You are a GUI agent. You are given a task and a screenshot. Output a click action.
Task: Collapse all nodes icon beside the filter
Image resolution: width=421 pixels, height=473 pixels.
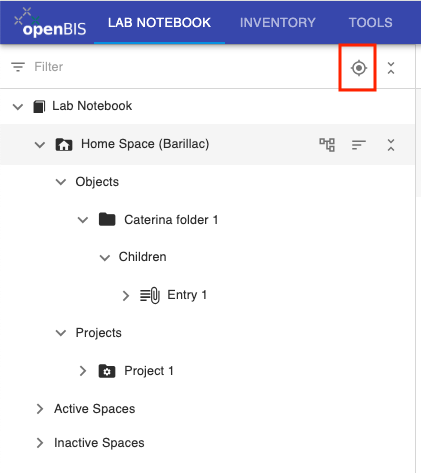[x=391, y=68]
